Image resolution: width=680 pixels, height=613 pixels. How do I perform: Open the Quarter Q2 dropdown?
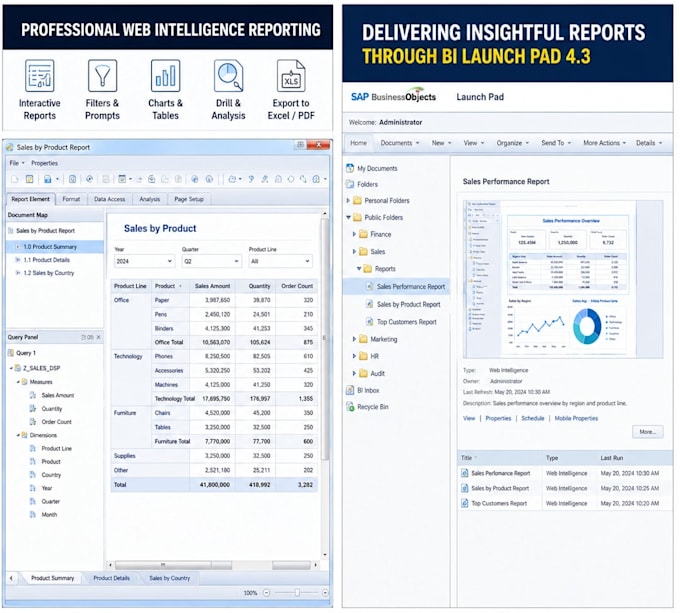click(x=211, y=261)
